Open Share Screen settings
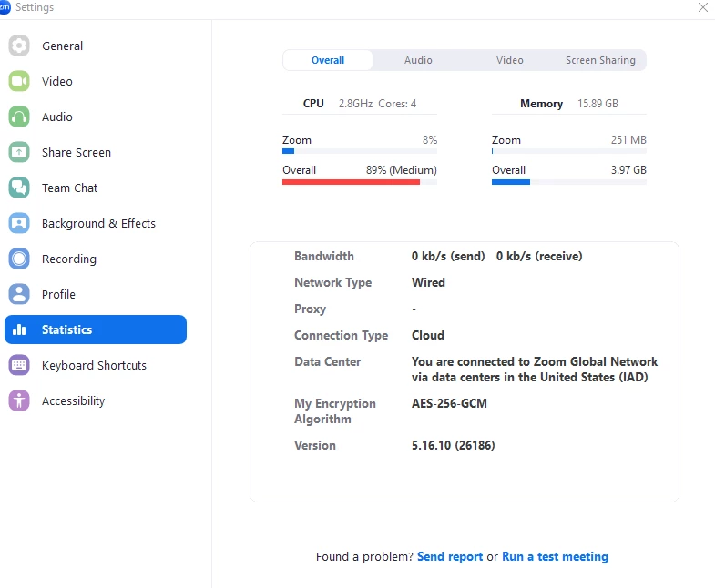Screen dimensions: 715x588 tap(96, 152)
